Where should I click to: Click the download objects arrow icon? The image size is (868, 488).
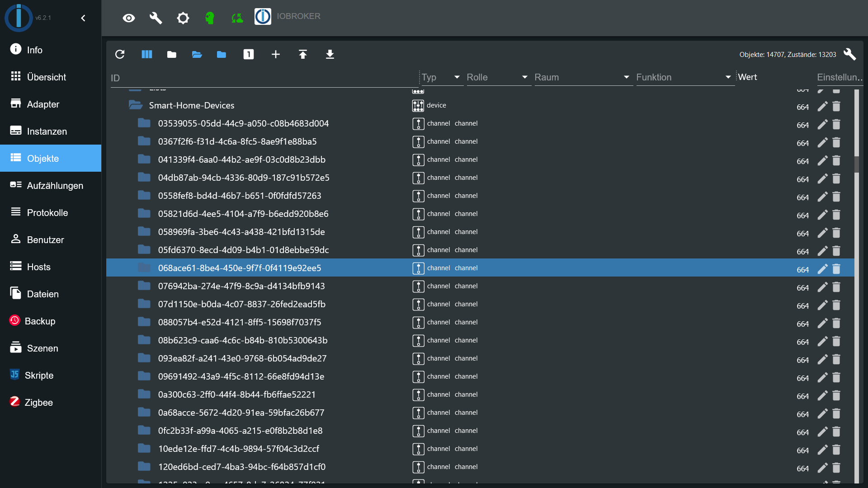(330, 55)
